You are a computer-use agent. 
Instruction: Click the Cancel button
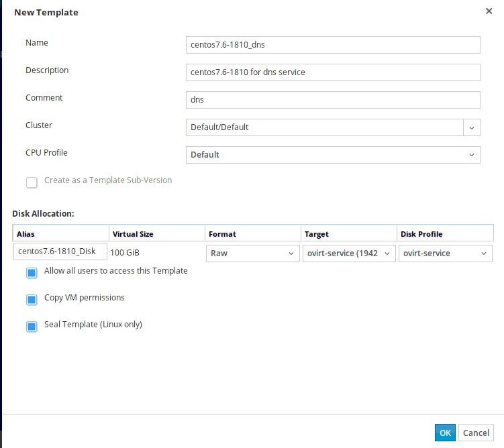(476, 433)
